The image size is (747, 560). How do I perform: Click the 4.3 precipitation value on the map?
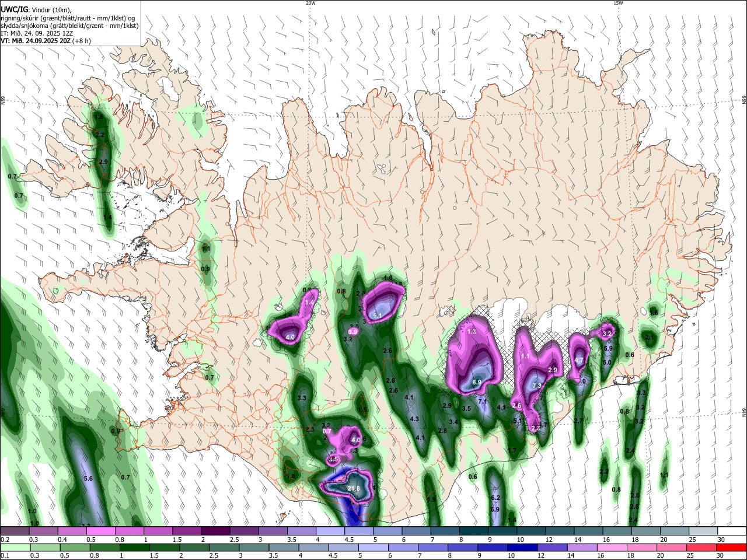415,419
